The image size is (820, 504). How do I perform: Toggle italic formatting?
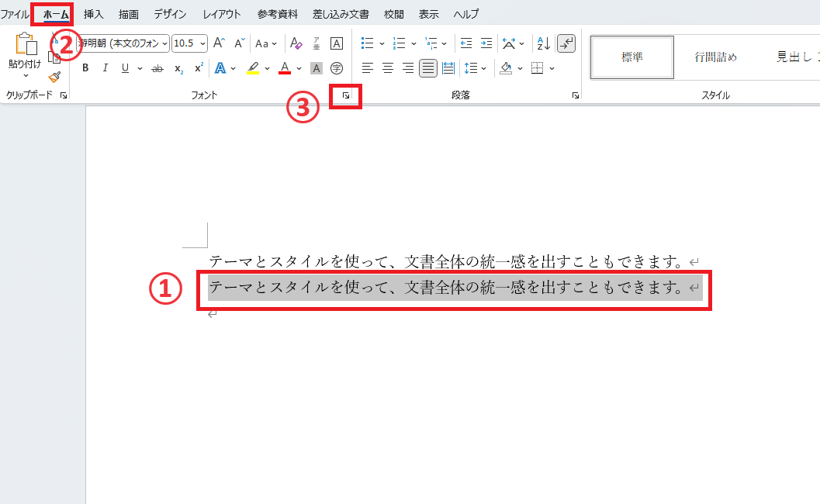point(105,68)
